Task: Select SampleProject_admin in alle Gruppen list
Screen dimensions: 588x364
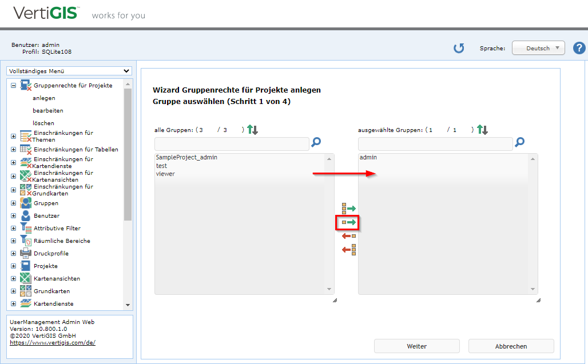Action: click(x=186, y=157)
